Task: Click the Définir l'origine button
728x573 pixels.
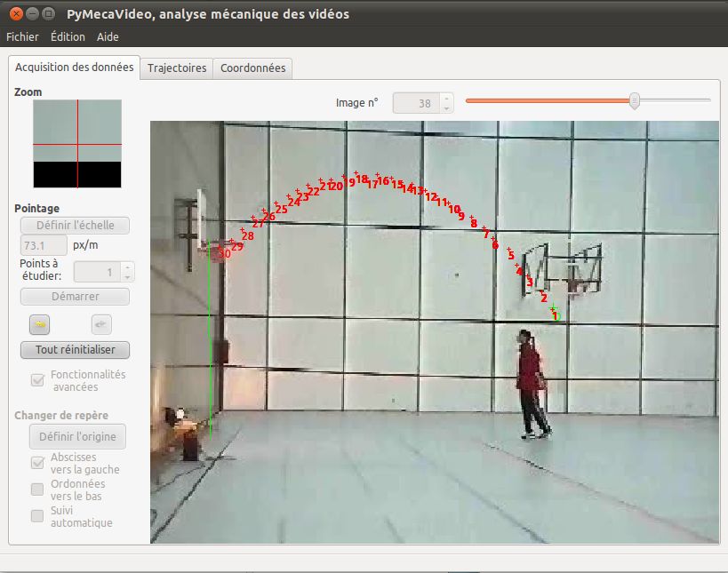Action: 77,437
